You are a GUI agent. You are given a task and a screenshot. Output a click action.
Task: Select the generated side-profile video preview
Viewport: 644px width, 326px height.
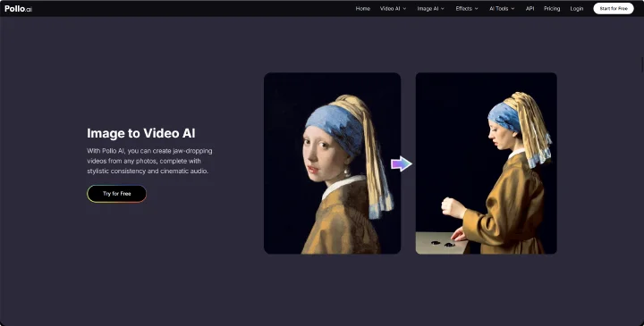pos(487,163)
